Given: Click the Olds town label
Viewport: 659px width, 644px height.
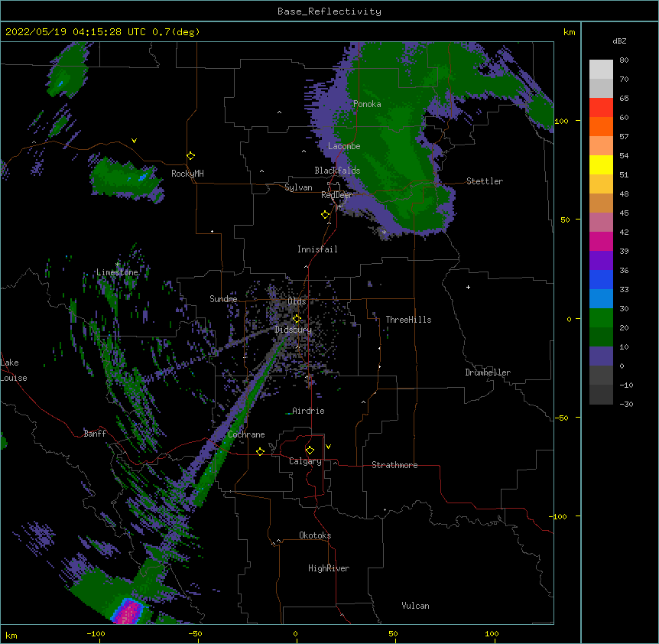Looking at the screenshot, I should pyautogui.click(x=297, y=301).
